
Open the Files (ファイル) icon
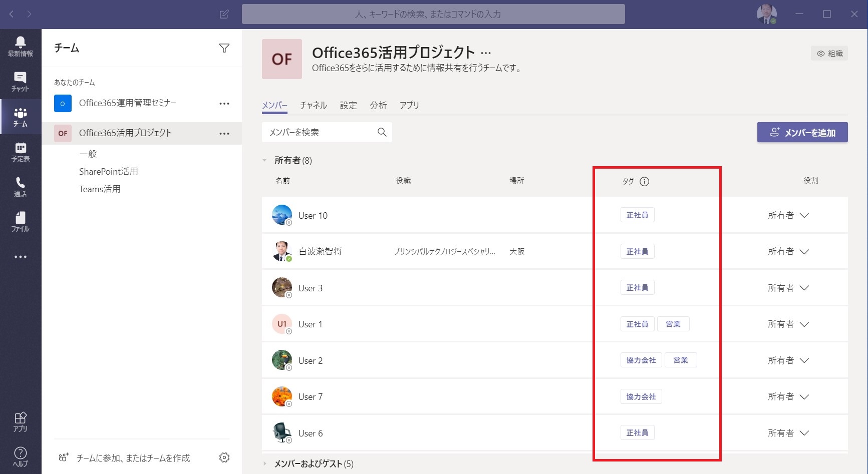coord(21,222)
